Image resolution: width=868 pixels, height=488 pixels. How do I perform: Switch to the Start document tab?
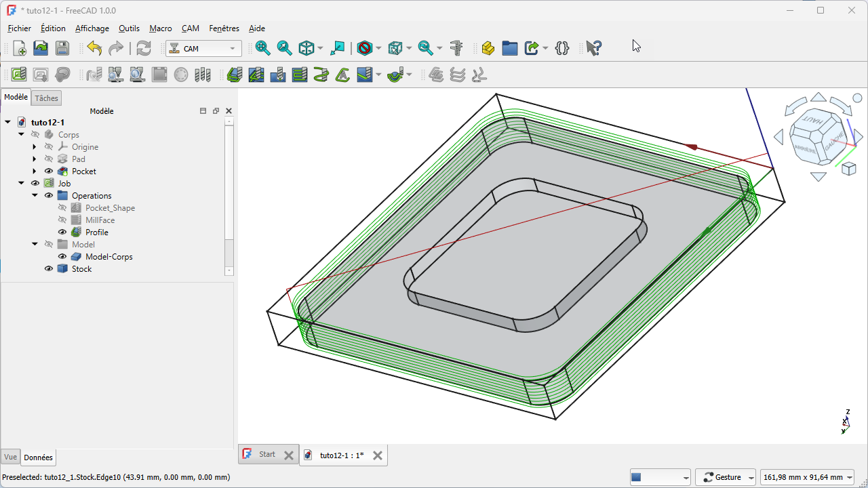pos(267,455)
